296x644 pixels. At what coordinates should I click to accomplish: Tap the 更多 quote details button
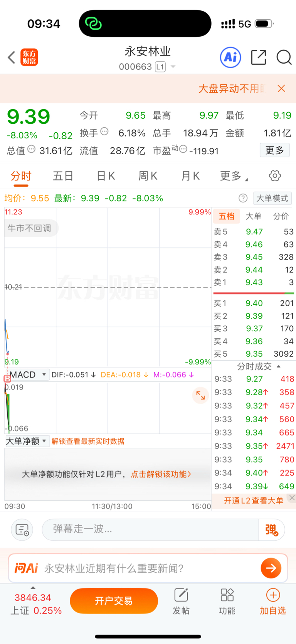click(x=275, y=150)
